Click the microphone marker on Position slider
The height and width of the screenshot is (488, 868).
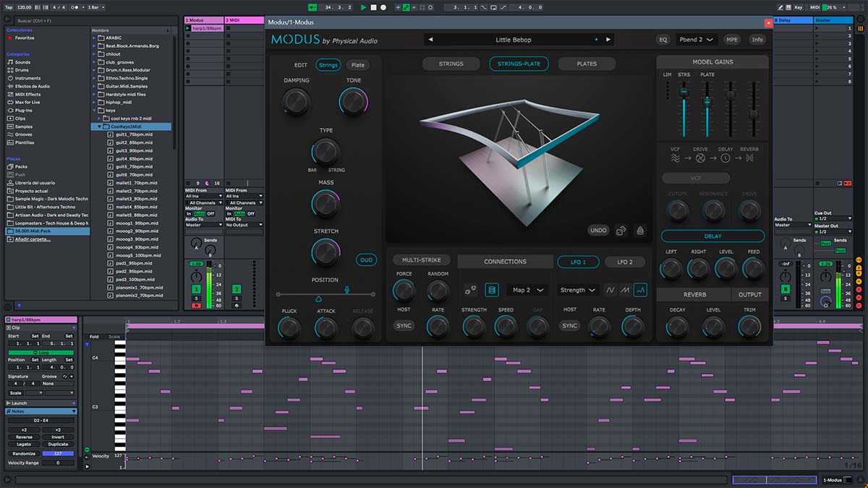coord(347,289)
